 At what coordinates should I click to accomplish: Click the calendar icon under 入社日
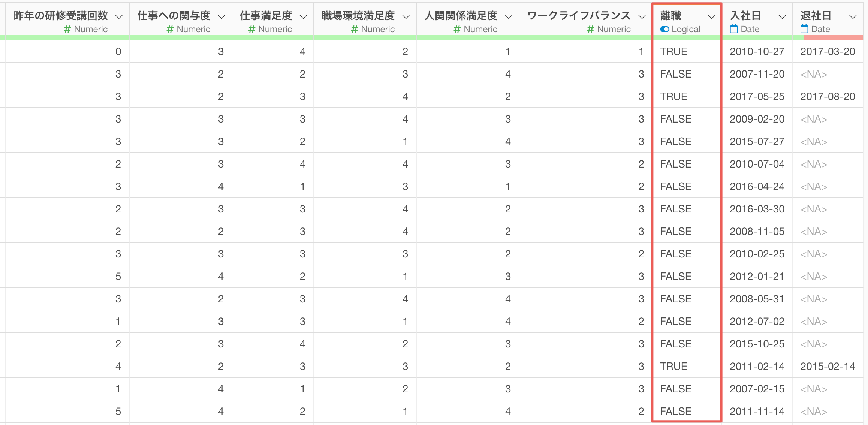coord(734,29)
